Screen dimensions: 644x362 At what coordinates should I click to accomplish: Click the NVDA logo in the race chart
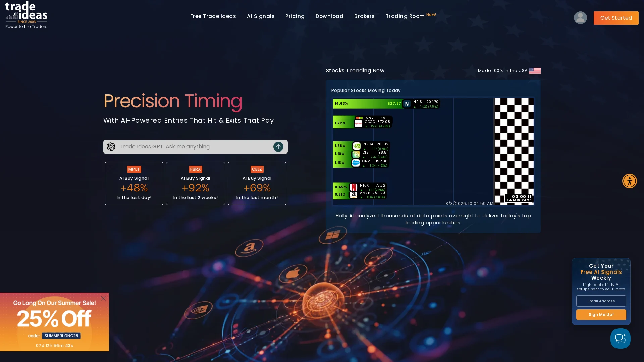tap(357, 146)
